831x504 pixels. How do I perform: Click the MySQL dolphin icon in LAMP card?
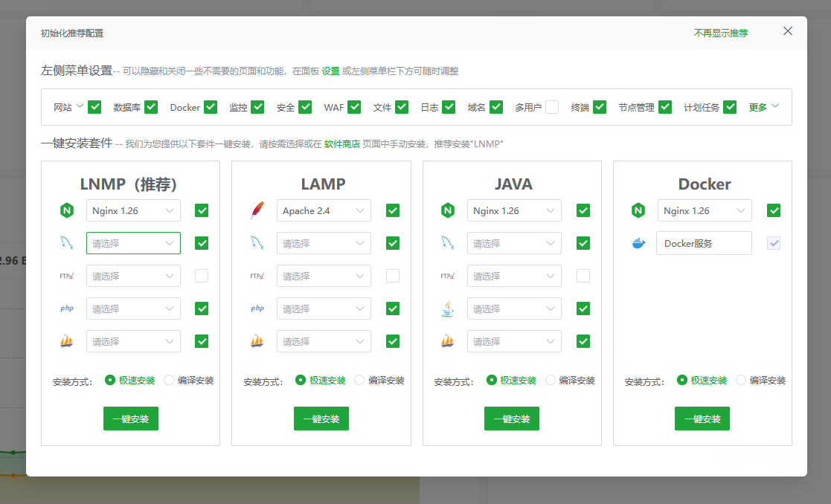click(257, 244)
